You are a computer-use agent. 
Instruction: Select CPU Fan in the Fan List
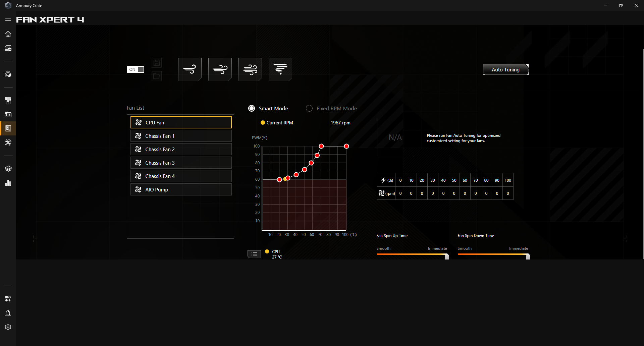(181, 122)
